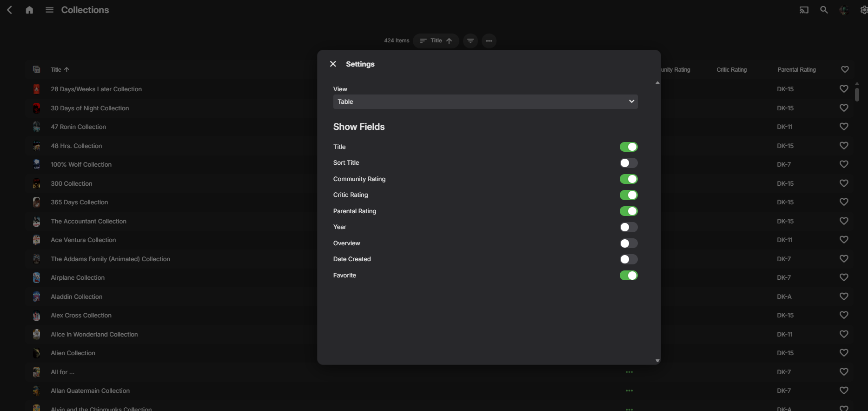This screenshot has height=411, width=868.
Task: Turn off the Community Rating toggle
Action: click(628, 179)
